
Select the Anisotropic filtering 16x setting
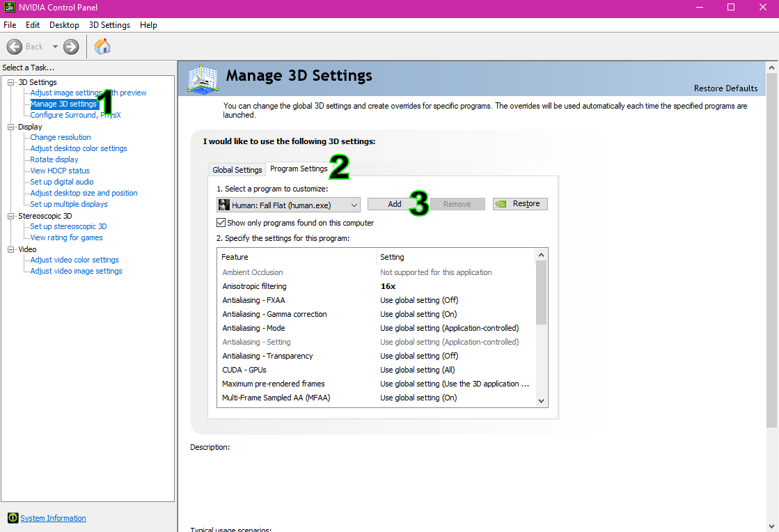(388, 287)
